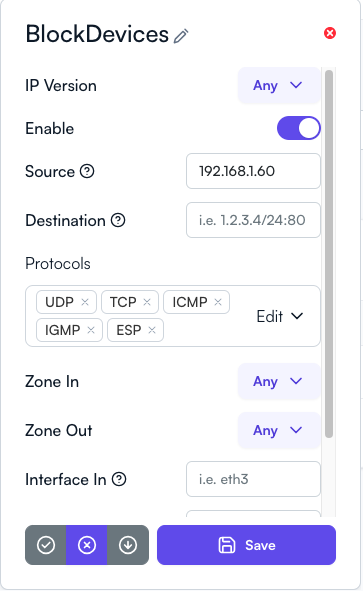Viewport: 363px width, 591px height.
Task: Click the Source help question icon
Action: (x=87, y=171)
